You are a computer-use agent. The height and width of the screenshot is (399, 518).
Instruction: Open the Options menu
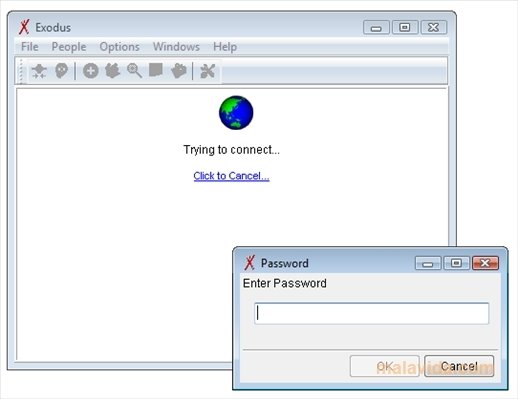[x=119, y=47]
